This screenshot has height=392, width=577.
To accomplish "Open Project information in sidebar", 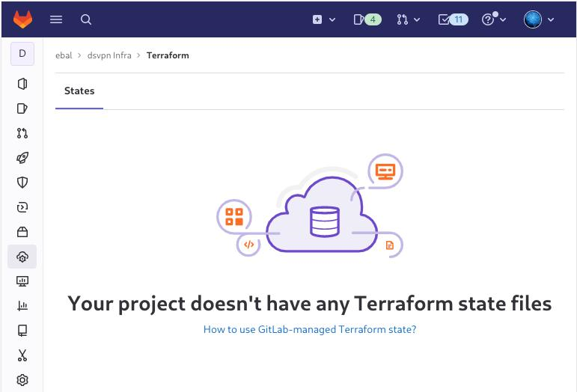I will pyautogui.click(x=22, y=84).
